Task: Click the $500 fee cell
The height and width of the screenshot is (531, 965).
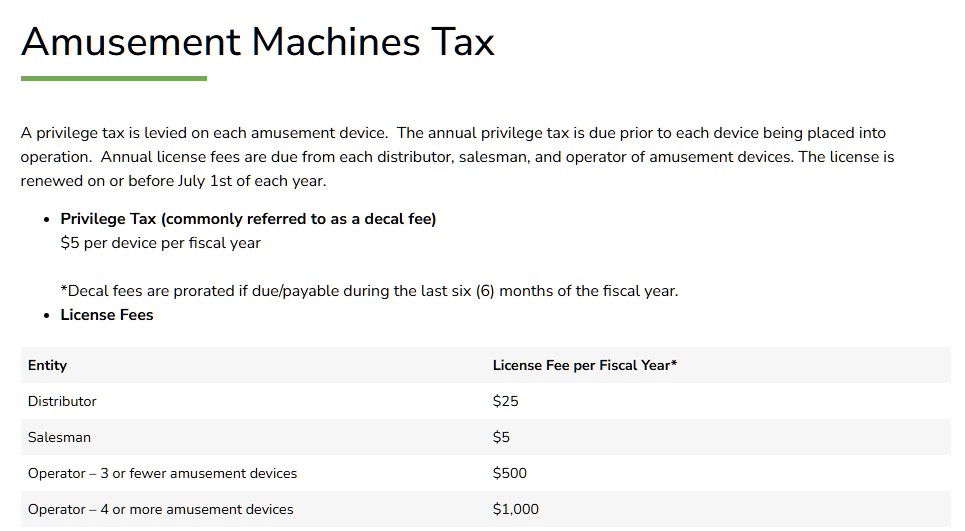Action: (x=509, y=473)
